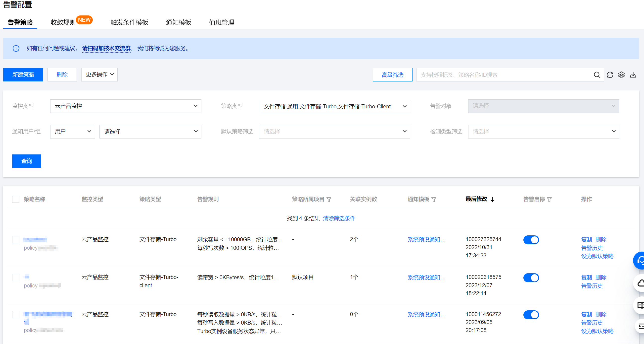Refresh the policy list
Screen dimensions: 644x344
[x=610, y=75]
